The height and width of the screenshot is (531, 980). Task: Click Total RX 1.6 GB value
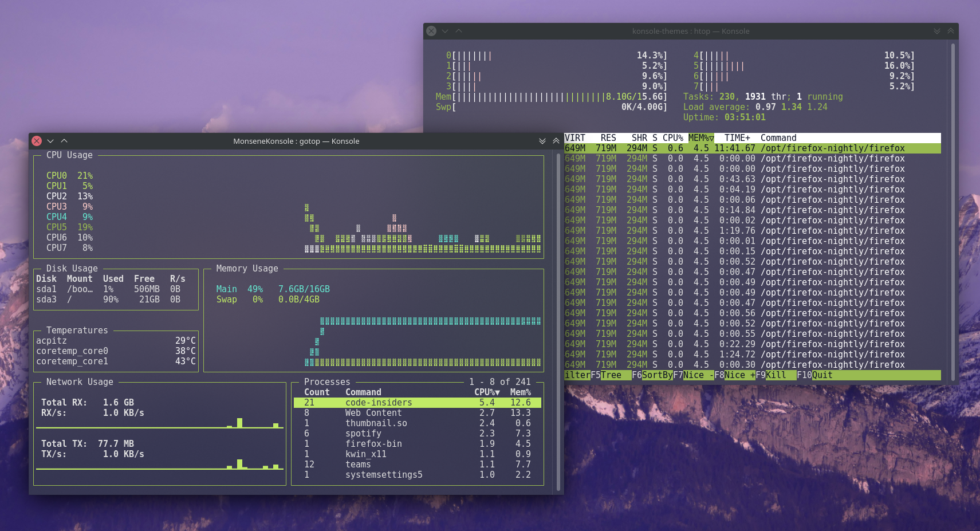119,403
